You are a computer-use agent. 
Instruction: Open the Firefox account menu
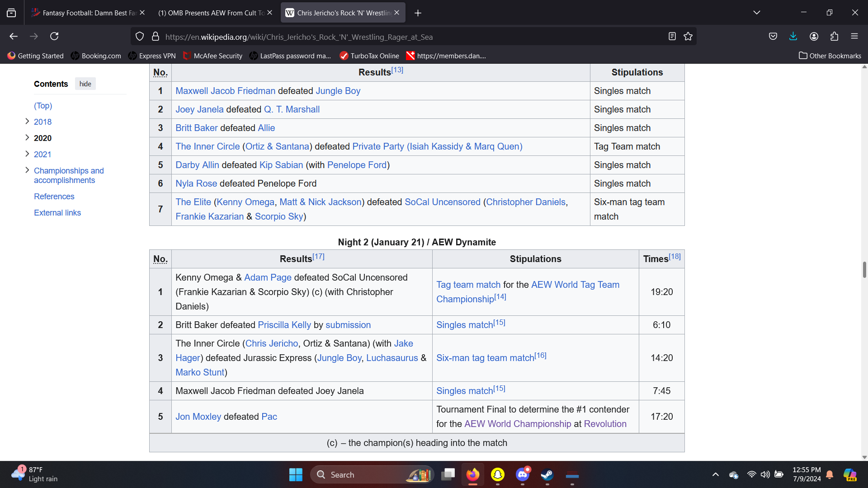pos(814,36)
